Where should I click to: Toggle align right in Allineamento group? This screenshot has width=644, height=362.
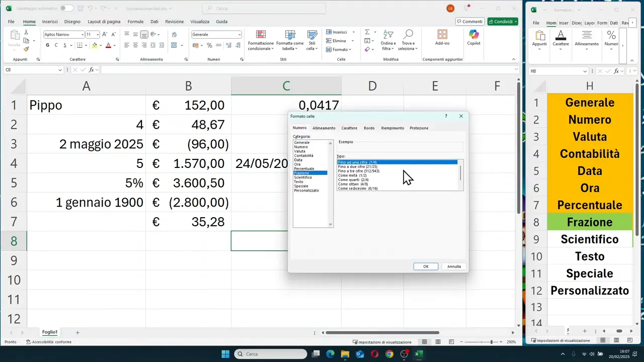(x=144, y=45)
